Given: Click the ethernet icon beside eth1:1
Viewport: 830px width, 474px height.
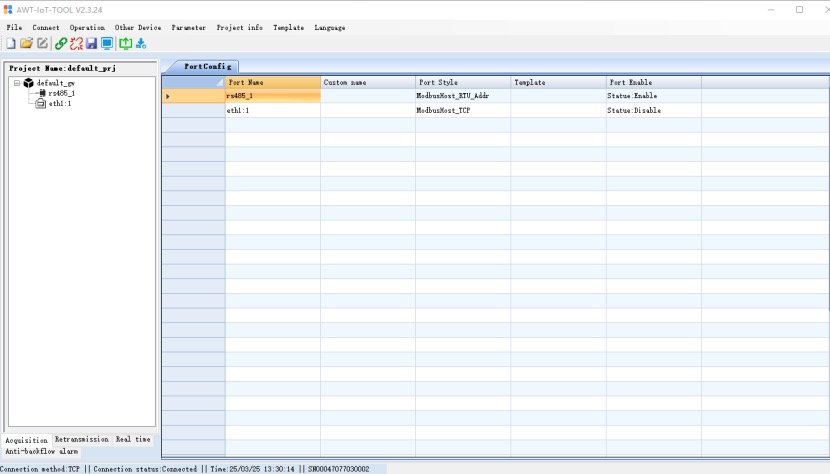Looking at the screenshot, I should (40, 103).
